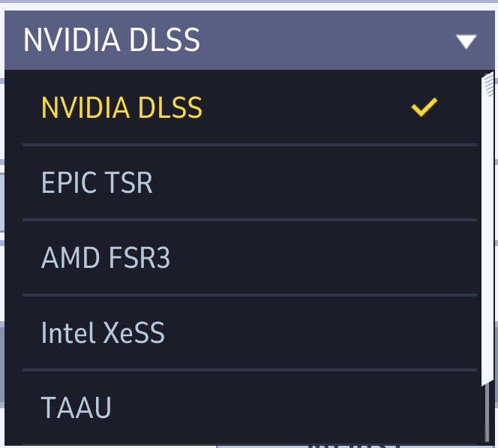Set the upscaler to Intel XeSS
Viewport: 498px width, 448px height.
click(x=103, y=333)
